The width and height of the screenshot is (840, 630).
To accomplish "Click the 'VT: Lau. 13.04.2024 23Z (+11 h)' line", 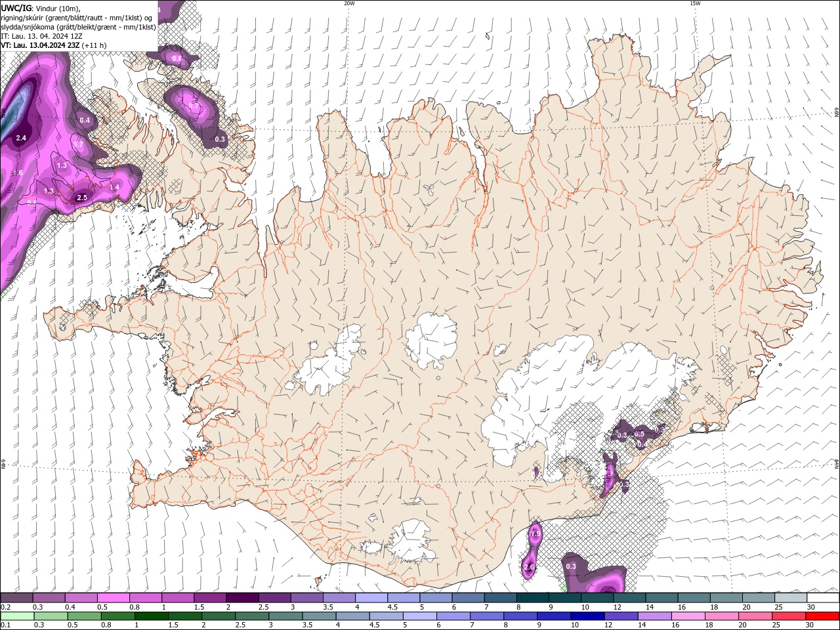I will click(x=54, y=45).
